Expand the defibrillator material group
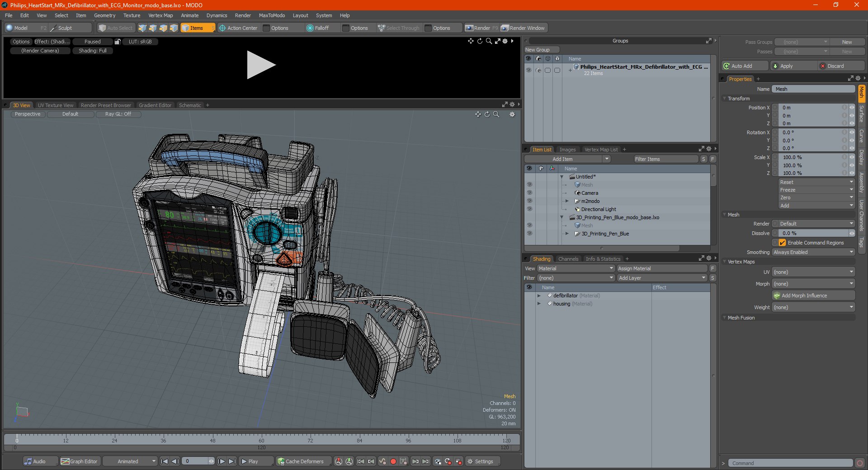Image resolution: width=868 pixels, height=470 pixels. point(539,296)
